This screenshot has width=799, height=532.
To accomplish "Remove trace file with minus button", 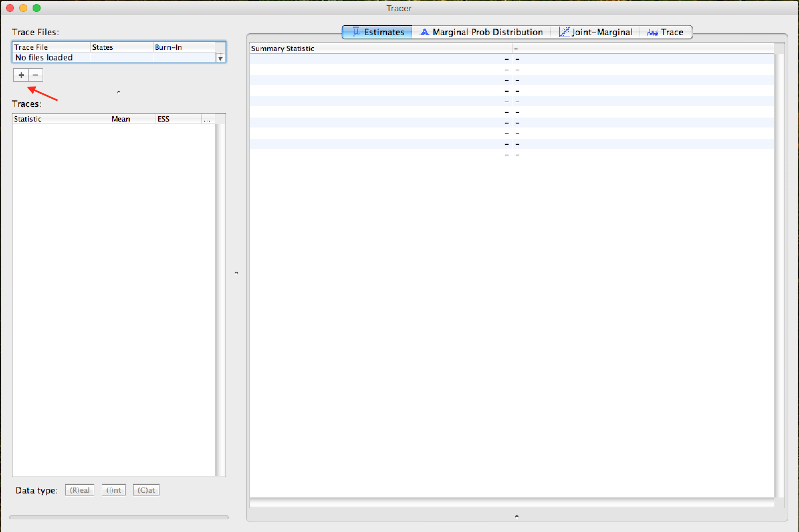I will [x=35, y=75].
